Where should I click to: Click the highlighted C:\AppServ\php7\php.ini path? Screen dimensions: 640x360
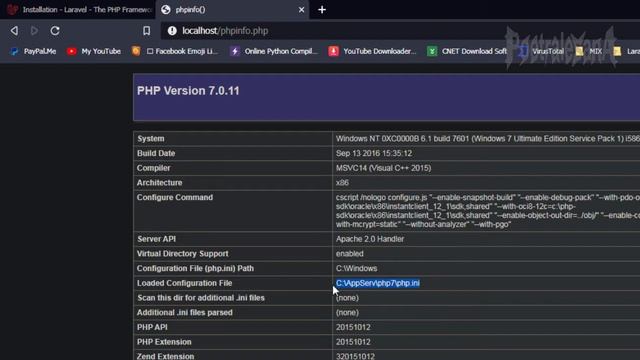pyautogui.click(x=378, y=283)
